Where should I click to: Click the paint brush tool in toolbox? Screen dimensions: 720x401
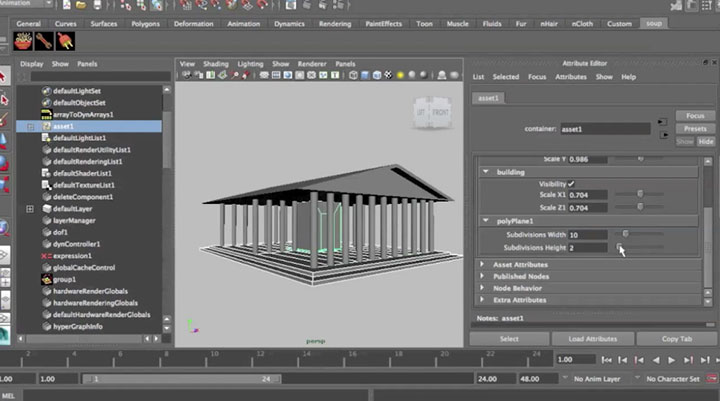coord(4,119)
